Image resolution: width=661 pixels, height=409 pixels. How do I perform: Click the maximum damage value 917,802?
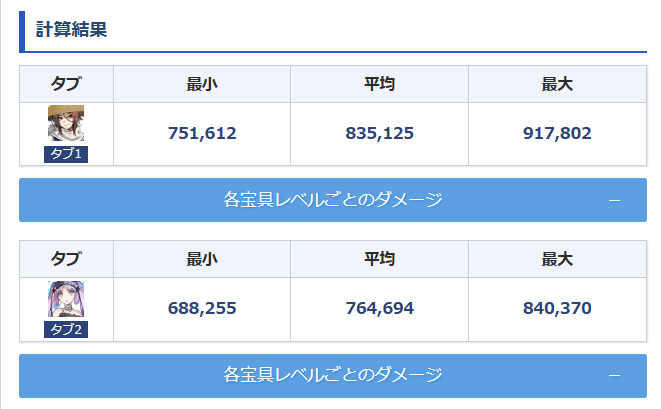(x=557, y=134)
